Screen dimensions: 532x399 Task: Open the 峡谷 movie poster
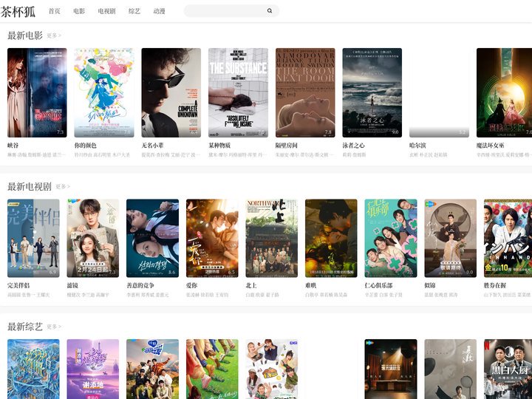(x=37, y=92)
